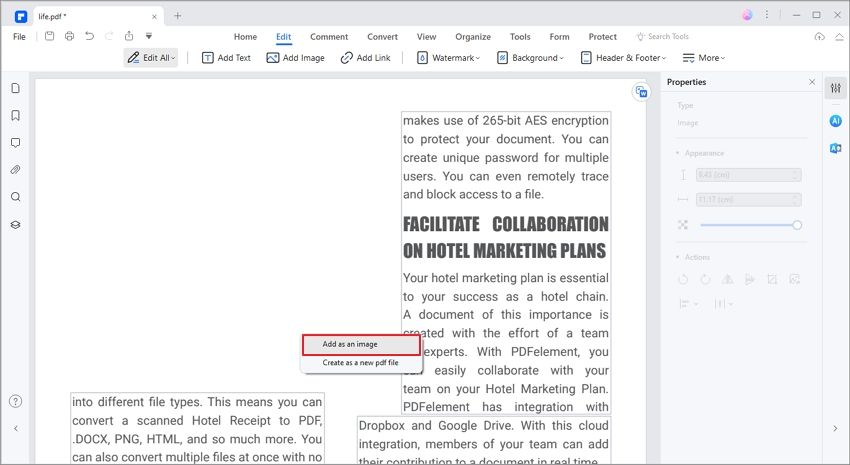Click the Redo arrow icon
The height and width of the screenshot is (465, 850).
(x=109, y=36)
